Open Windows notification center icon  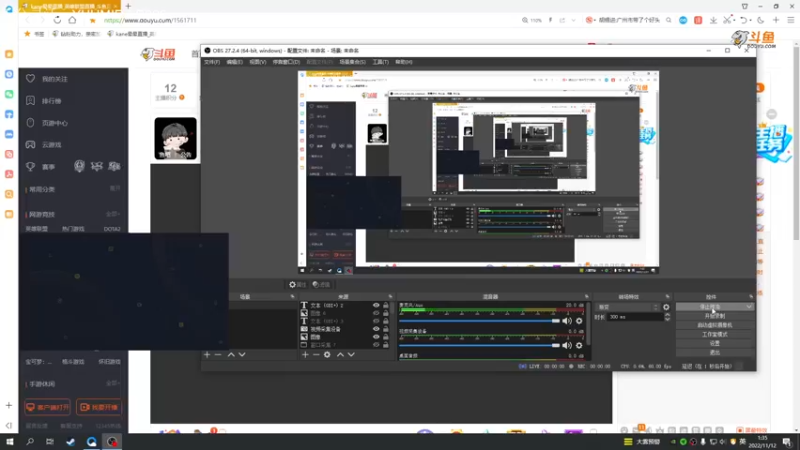(x=787, y=441)
